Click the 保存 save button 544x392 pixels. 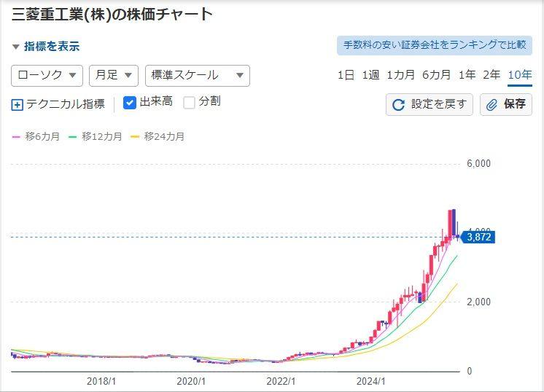[x=506, y=104]
